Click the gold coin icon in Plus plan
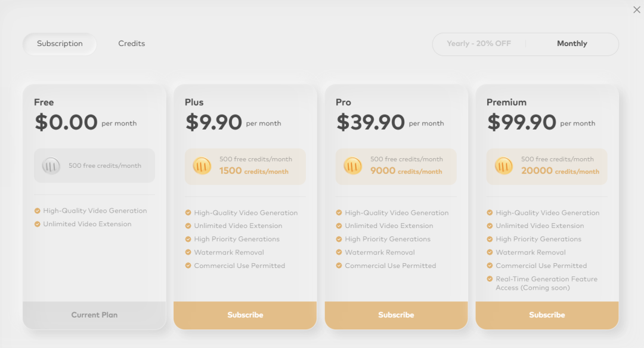This screenshot has width=644, height=348. point(202,166)
